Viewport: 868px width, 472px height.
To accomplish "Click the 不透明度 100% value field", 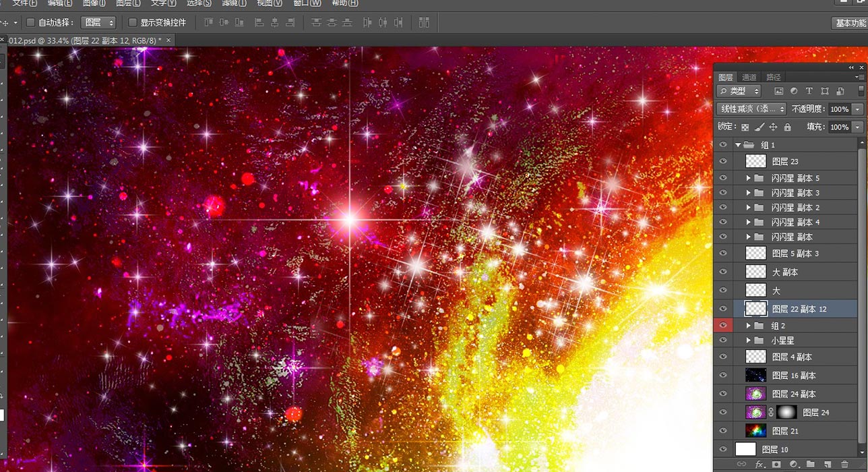I will click(840, 109).
